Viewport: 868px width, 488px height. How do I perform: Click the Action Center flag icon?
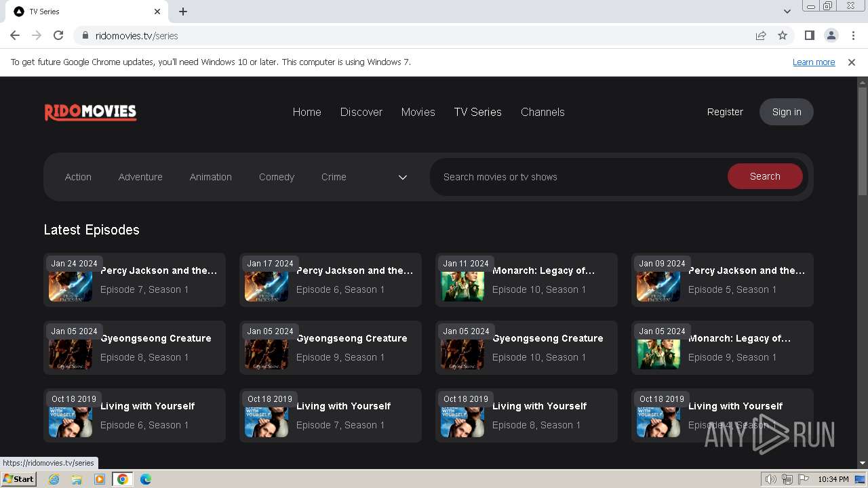pyautogui.click(x=804, y=479)
